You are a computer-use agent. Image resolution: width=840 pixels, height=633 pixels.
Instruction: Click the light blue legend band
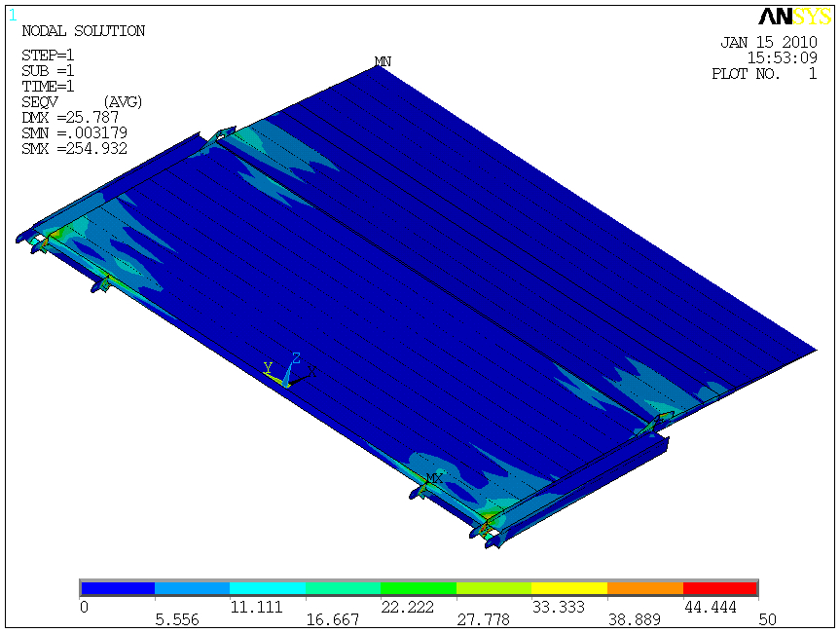[193, 588]
